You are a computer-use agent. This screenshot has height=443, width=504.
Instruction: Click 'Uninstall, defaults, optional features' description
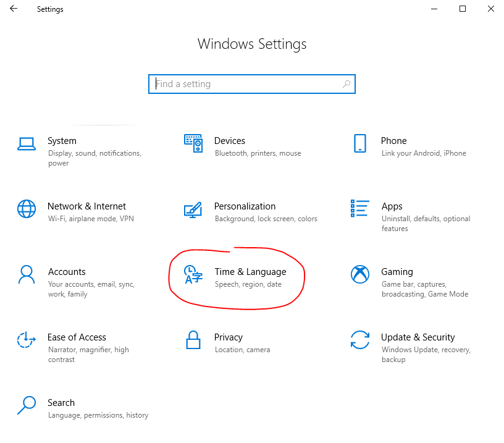coord(426,224)
